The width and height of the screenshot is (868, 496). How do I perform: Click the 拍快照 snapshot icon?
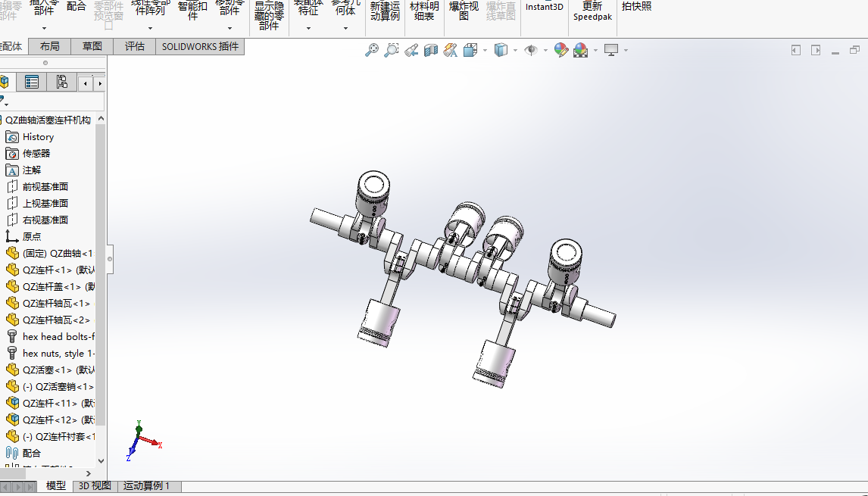636,8
